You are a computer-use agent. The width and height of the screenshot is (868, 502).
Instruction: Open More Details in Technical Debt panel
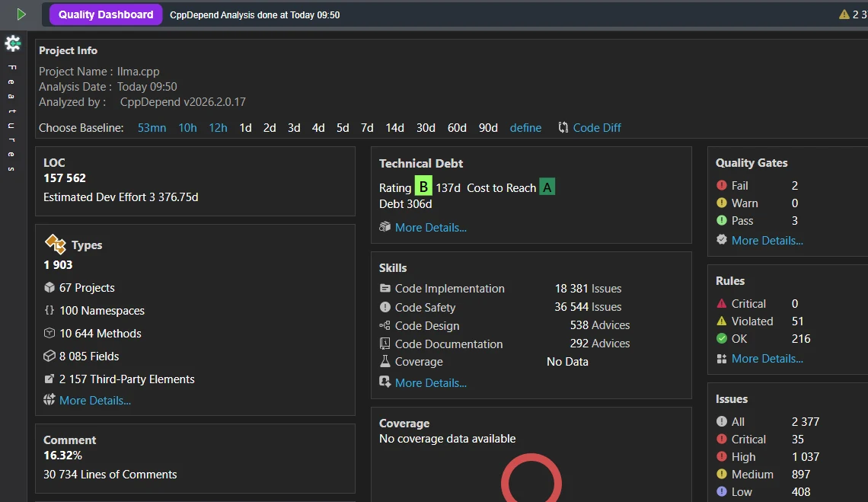tap(431, 227)
